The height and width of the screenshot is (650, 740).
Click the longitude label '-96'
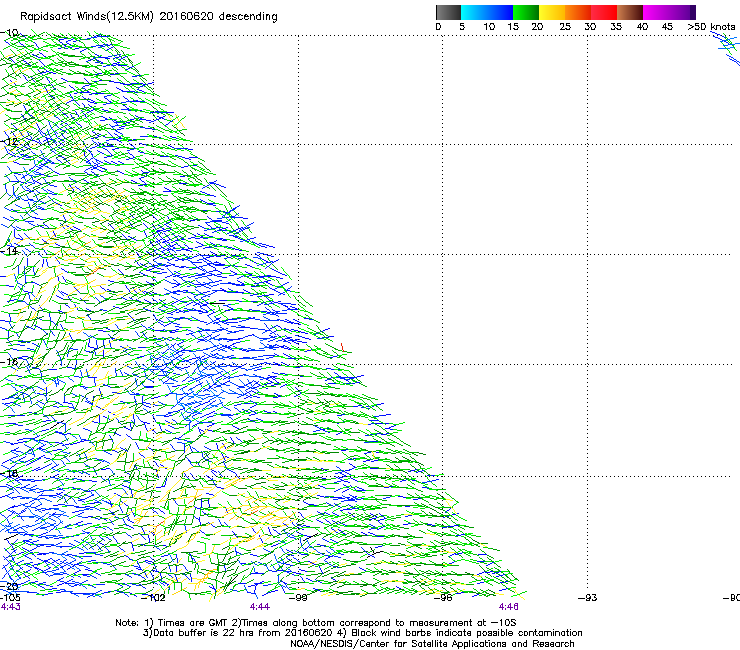pyautogui.click(x=443, y=598)
